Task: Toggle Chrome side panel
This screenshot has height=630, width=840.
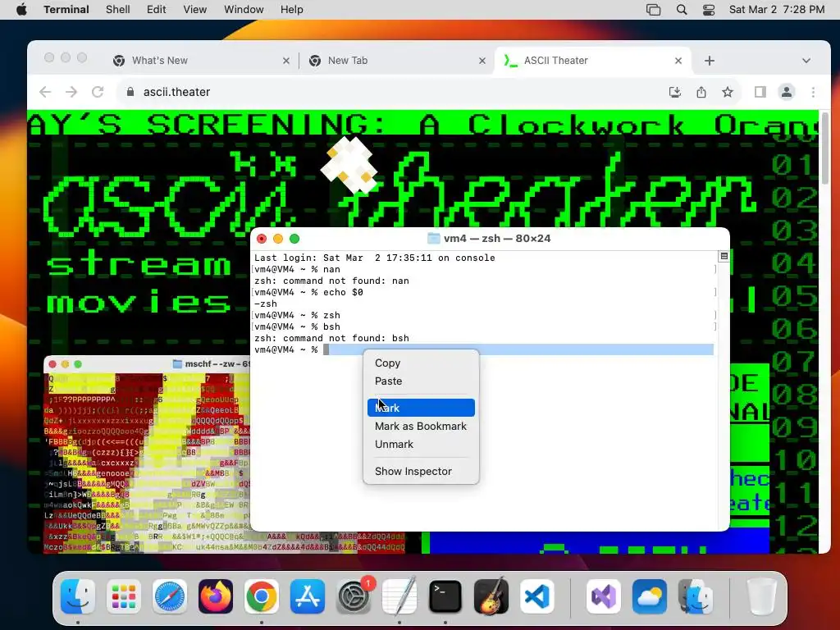Action: click(x=760, y=92)
